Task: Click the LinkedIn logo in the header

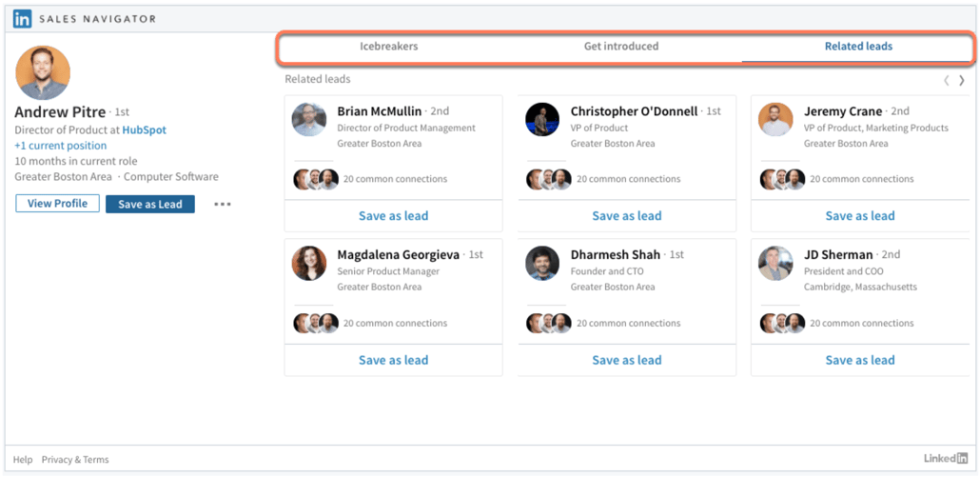Action: [23, 19]
